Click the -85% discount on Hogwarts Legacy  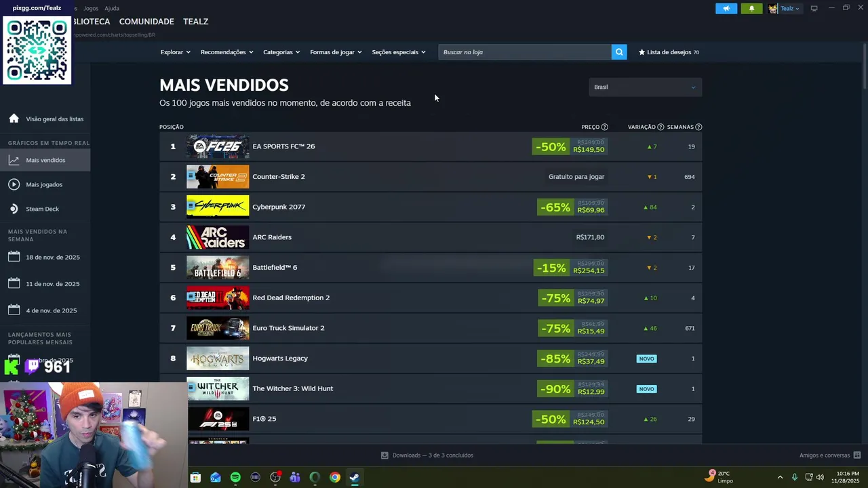555,359
